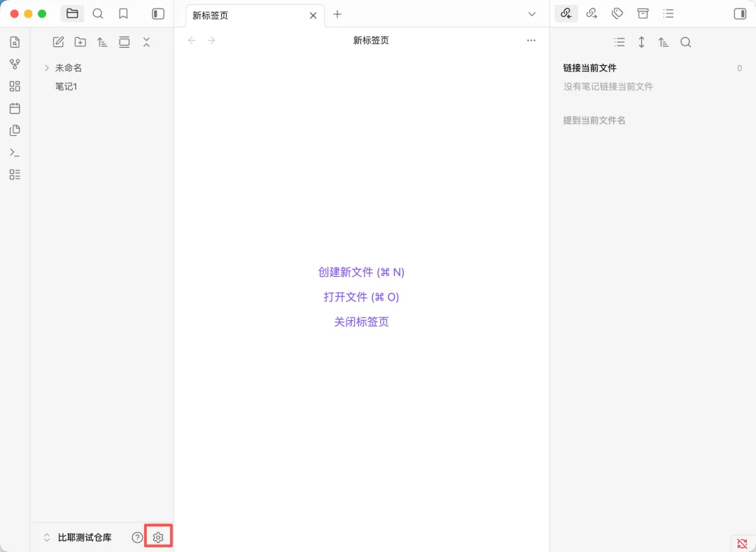The width and height of the screenshot is (756, 552).
Task: Show tags tab in the right sidebar
Action: pos(617,13)
